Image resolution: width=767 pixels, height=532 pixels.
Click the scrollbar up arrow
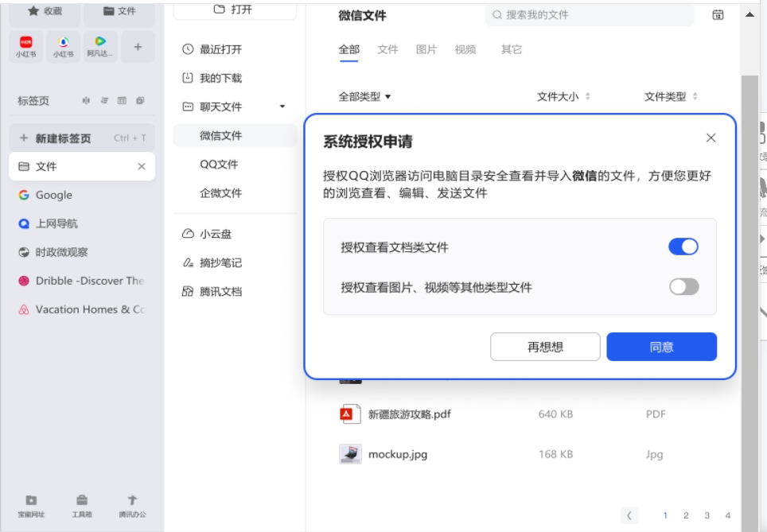749,14
